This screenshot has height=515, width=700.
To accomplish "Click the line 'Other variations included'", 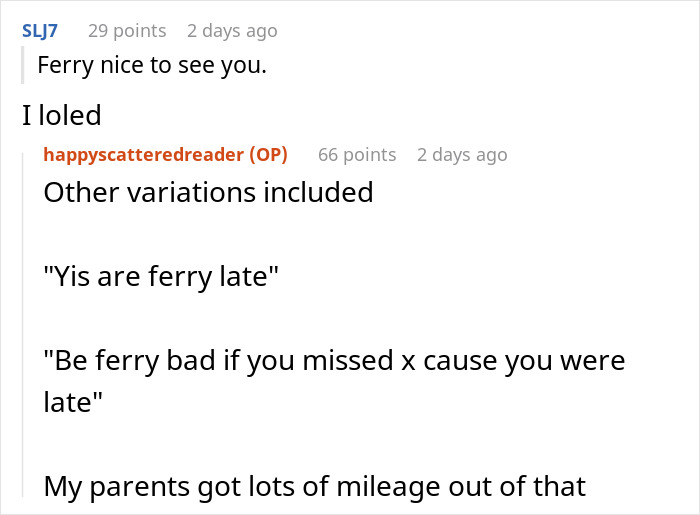I will 208,191.
